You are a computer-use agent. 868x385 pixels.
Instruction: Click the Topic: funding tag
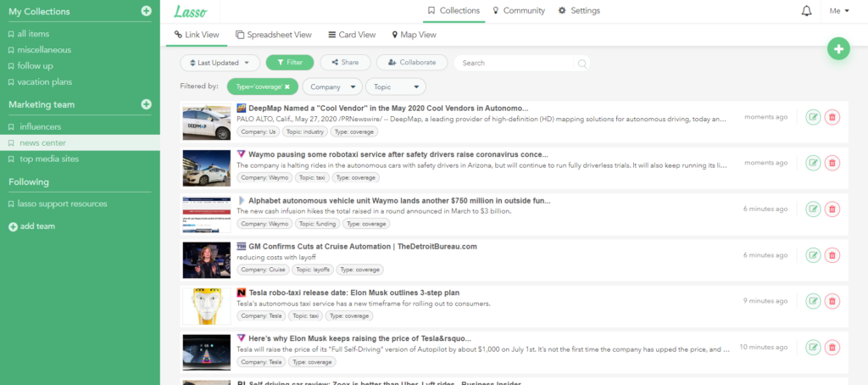coord(317,224)
